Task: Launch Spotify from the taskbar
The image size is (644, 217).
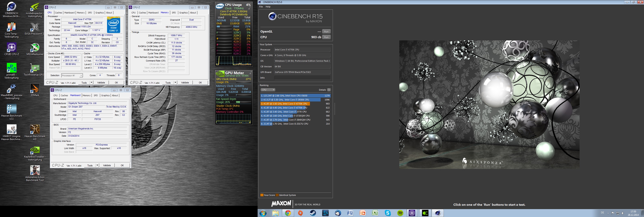Action: point(400,213)
